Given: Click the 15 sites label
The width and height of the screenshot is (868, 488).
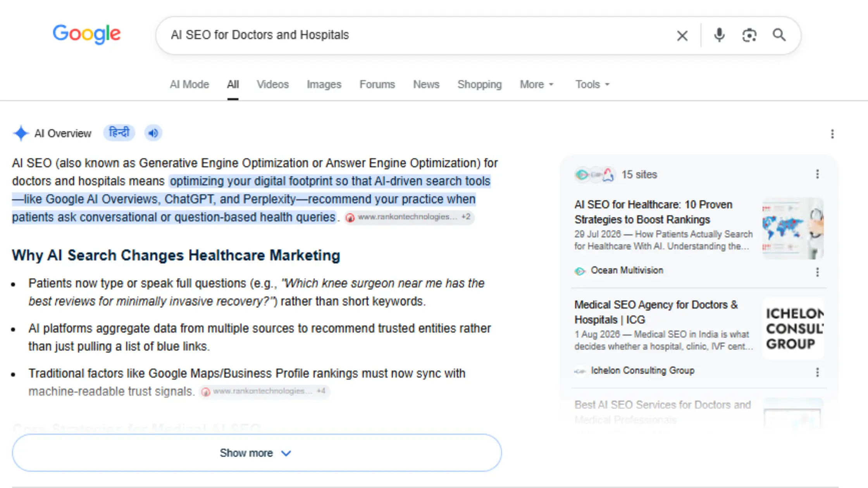Looking at the screenshot, I should pos(639,175).
